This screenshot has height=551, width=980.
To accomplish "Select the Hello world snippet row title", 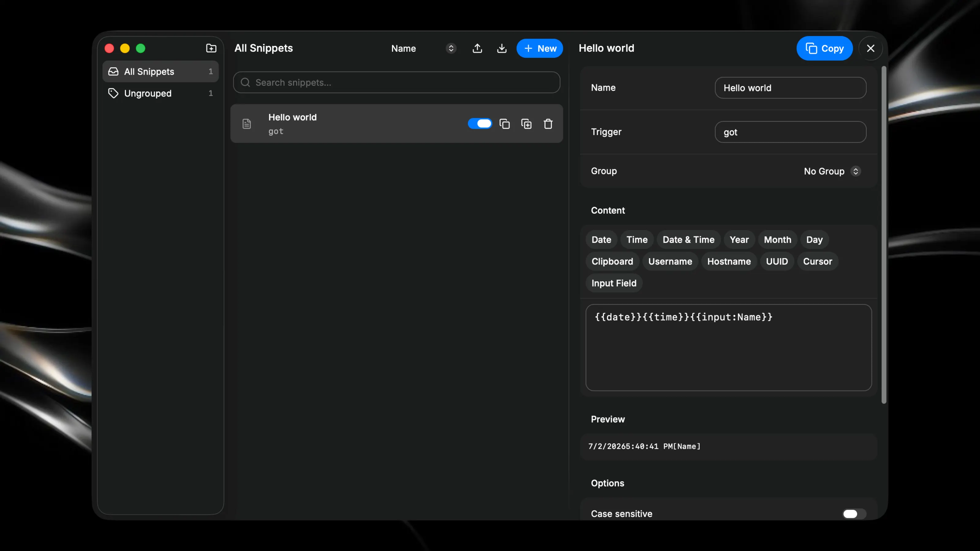I will 292,117.
